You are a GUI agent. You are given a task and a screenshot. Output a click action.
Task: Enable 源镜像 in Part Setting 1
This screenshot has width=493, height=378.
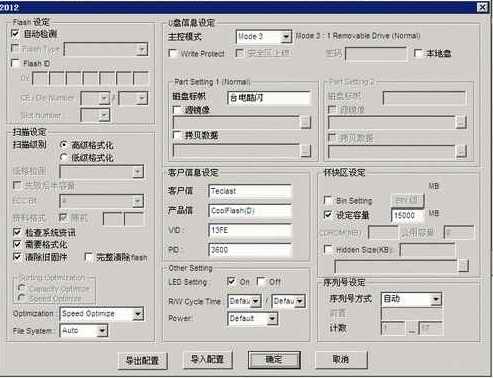pyautogui.click(x=177, y=110)
